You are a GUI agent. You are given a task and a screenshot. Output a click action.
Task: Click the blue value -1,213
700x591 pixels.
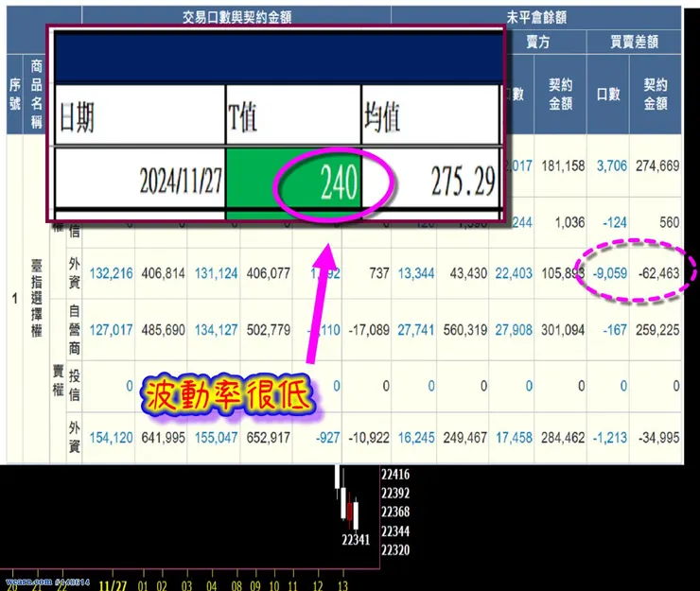(x=609, y=438)
